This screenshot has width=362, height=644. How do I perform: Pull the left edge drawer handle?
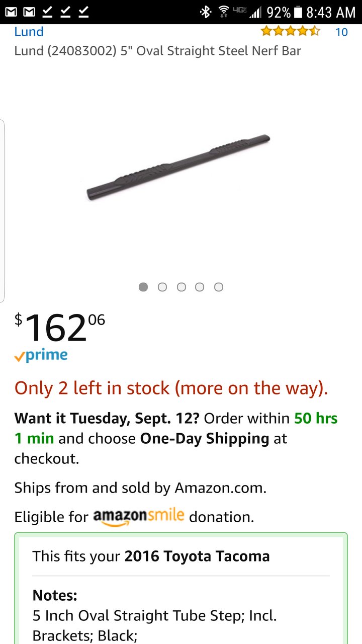[3, 210]
